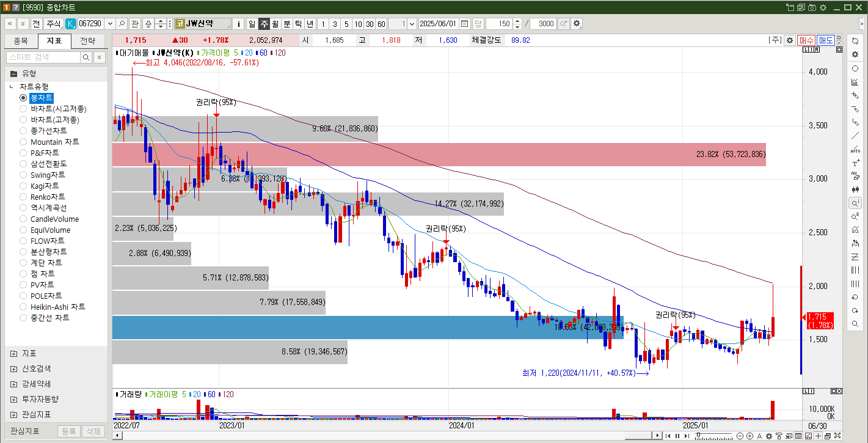
Task: Click the bar count field showing 150
Action: click(x=499, y=23)
